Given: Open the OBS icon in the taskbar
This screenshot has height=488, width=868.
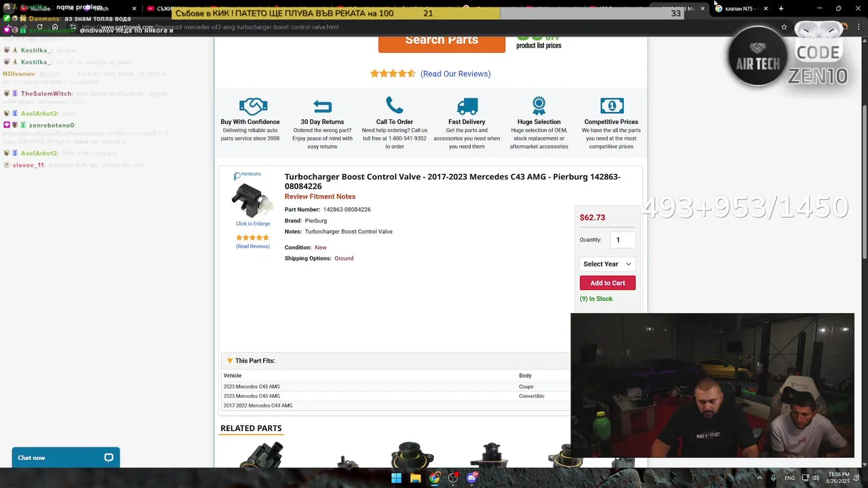Looking at the screenshot, I should point(453,478).
